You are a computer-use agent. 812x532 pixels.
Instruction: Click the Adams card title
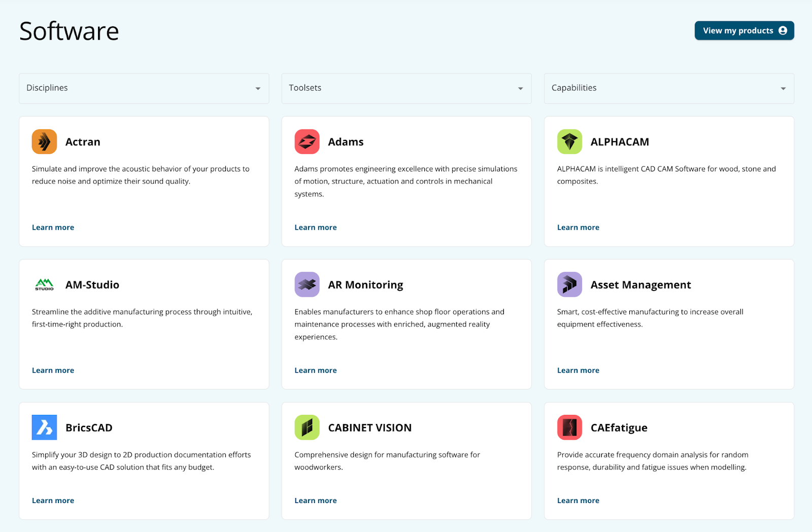tap(346, 142)
